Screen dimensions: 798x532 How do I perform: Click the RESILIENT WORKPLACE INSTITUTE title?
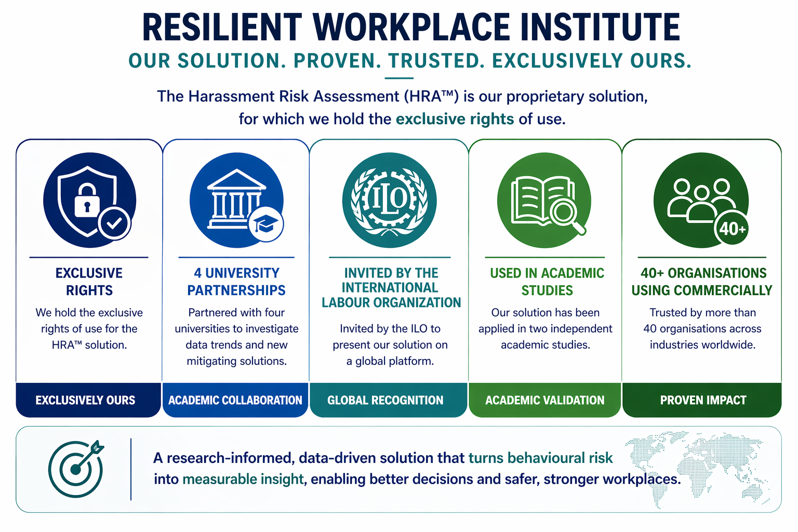411,28
